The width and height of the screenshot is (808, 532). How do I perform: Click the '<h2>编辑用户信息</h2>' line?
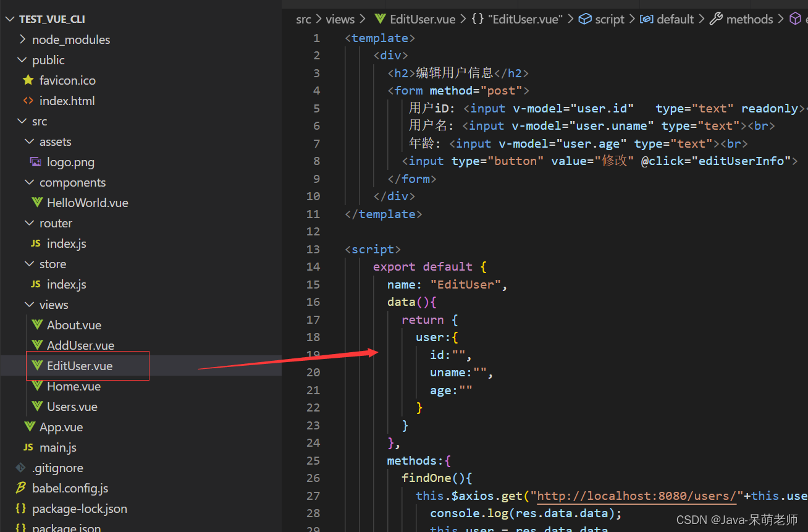[458, 73]
